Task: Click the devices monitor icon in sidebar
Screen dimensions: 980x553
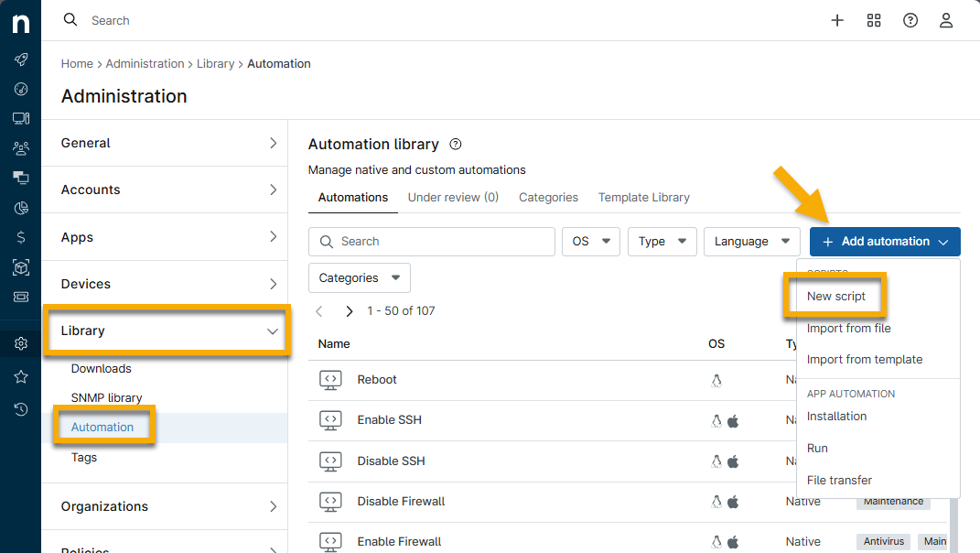Action: tap(20, 118)
